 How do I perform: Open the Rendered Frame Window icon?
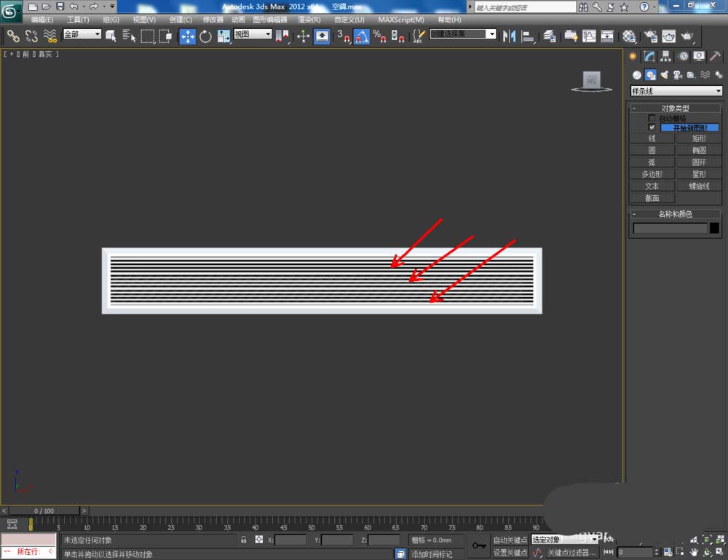click(x=668, y=36)
